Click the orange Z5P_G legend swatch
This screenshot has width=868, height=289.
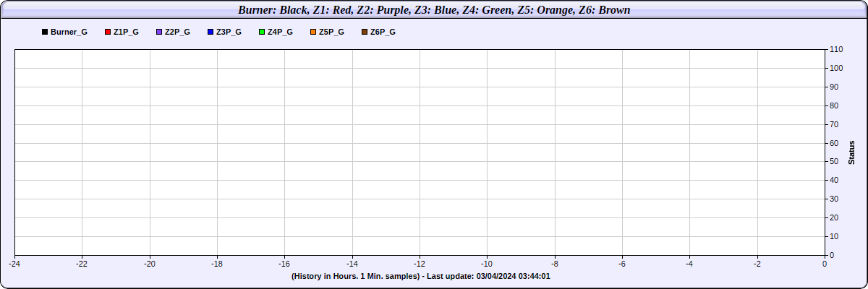click(313, 33)
